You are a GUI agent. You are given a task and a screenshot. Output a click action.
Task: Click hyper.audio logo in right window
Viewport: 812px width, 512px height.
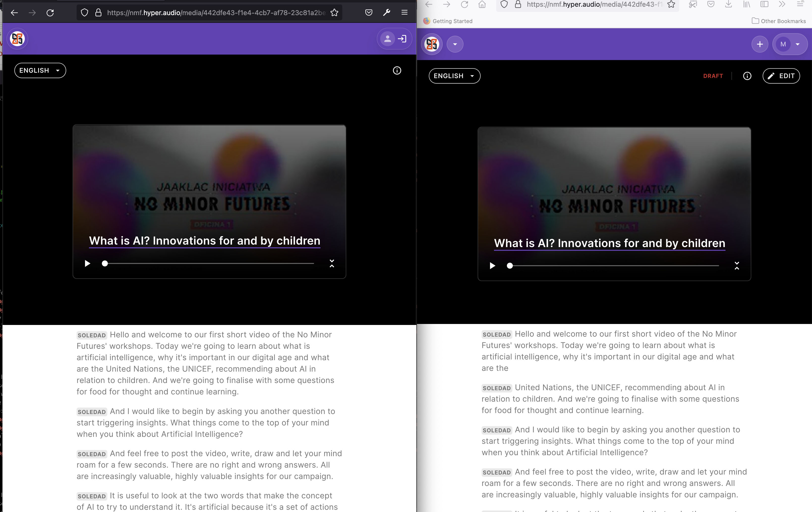point(432,44)
